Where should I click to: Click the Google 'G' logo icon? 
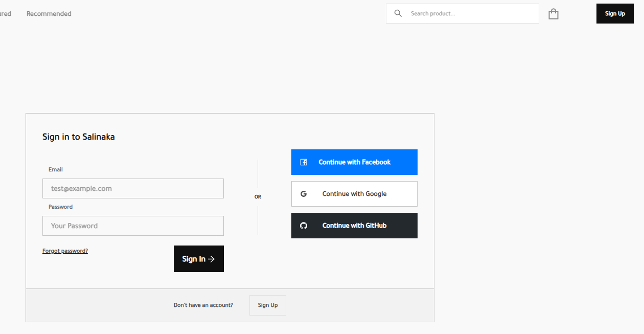pyautogui.click(x=304, y=194)
